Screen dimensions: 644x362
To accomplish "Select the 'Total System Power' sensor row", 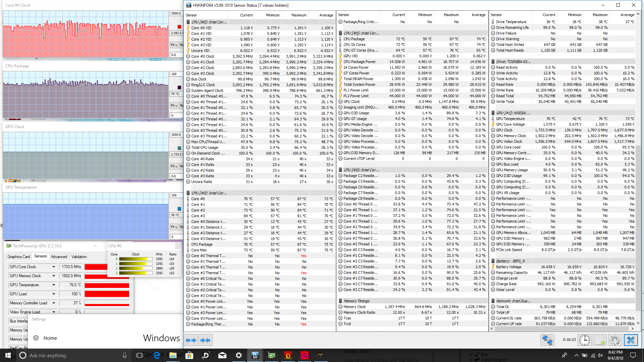I will point(413,84).
